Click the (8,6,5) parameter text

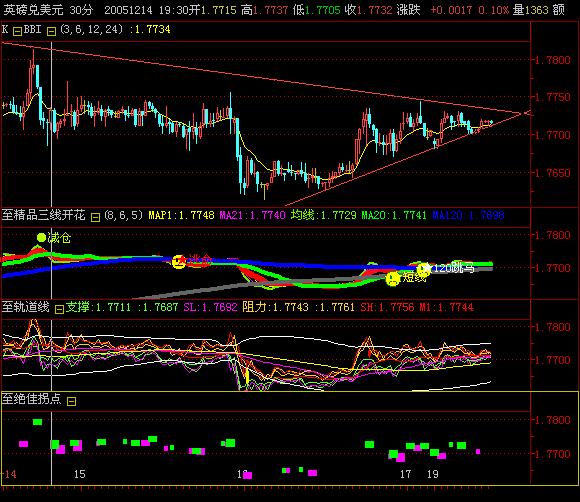(x=124, y=215)
